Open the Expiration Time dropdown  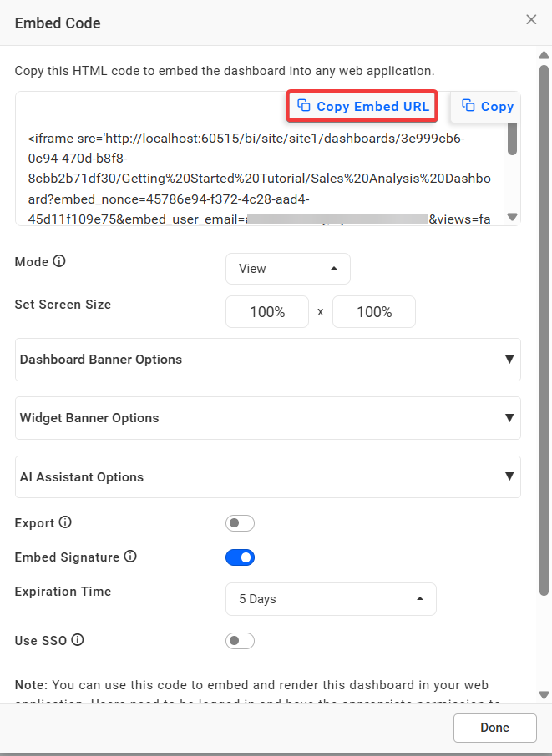(x=331, y=599)
